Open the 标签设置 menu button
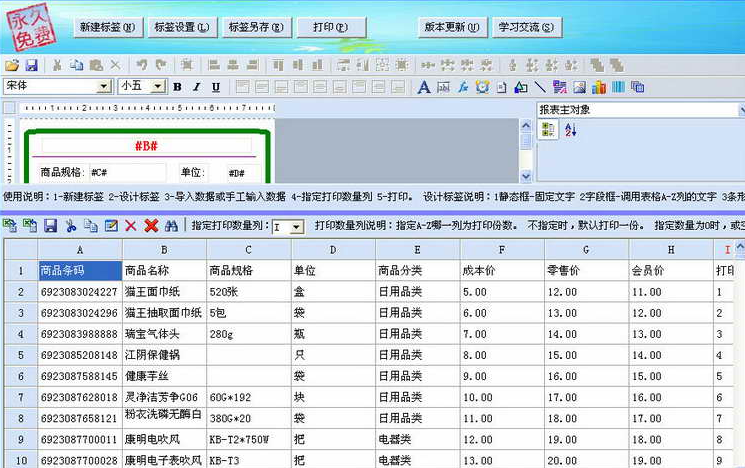 coord(182,27)
